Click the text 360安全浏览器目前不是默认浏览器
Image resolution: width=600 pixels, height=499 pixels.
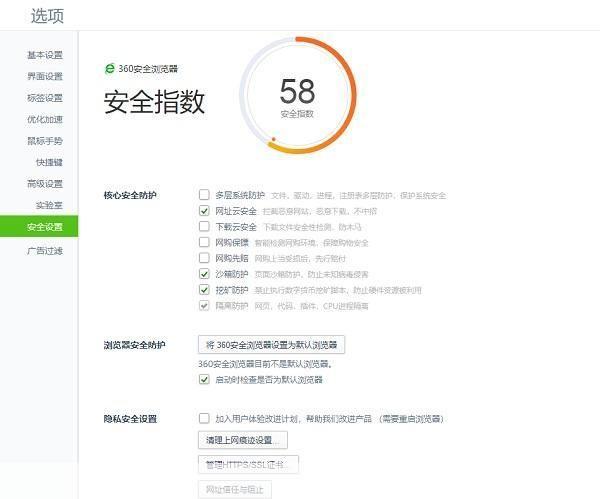(265, 364)
